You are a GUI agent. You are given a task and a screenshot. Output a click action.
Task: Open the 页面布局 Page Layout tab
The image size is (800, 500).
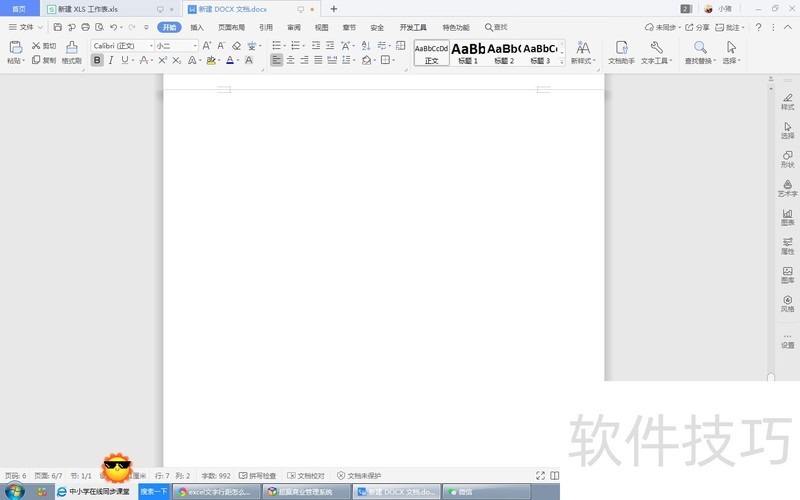click(231, 27)
